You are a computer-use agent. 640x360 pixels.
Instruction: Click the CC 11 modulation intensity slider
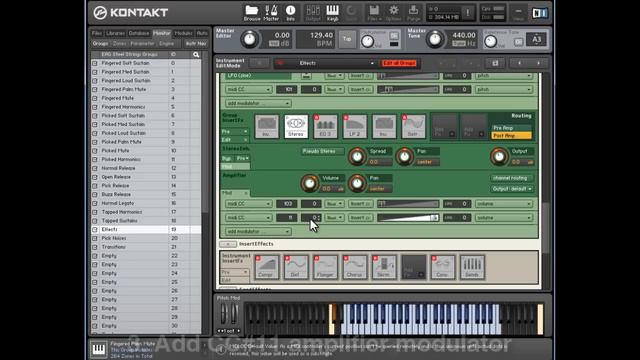(408, 218)
